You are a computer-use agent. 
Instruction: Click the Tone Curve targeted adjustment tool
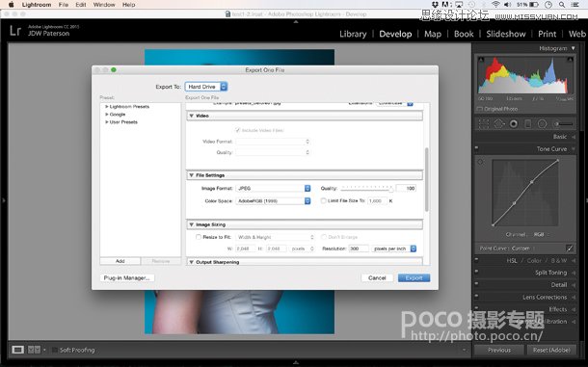tap(480, 162)
